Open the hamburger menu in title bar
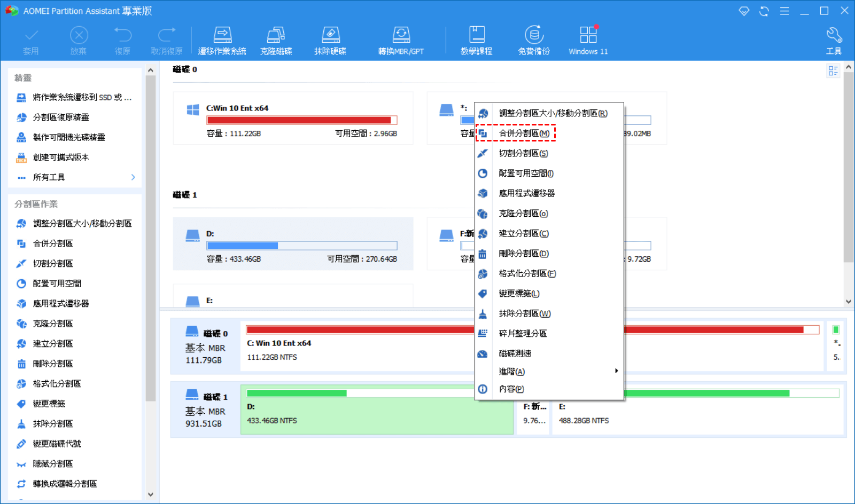The height and width of the screenshot is (504, 855). pyautogui.click(x=784, y=11)
